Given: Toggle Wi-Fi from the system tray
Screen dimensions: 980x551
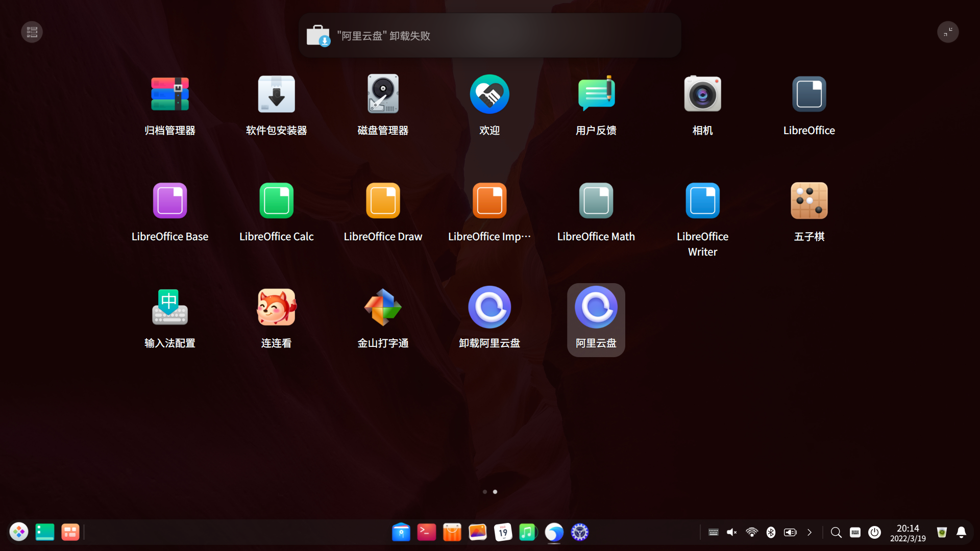Looking at the screenshot, I should tap(751, 532).
